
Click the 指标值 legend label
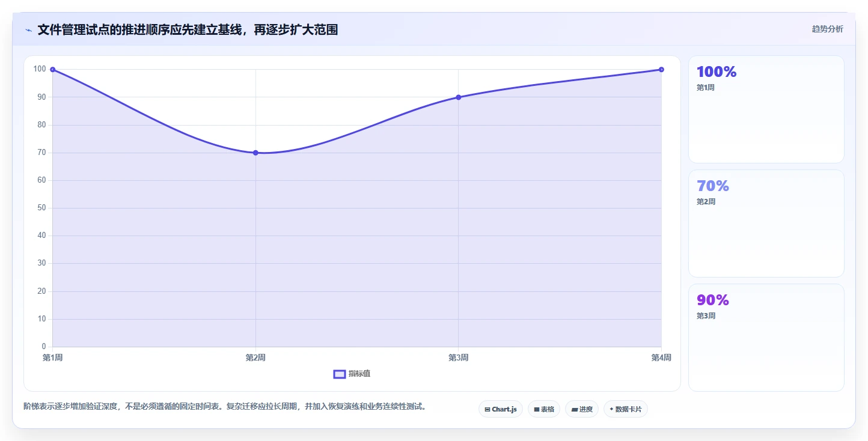pyautogui.click(x=359, y=374)
